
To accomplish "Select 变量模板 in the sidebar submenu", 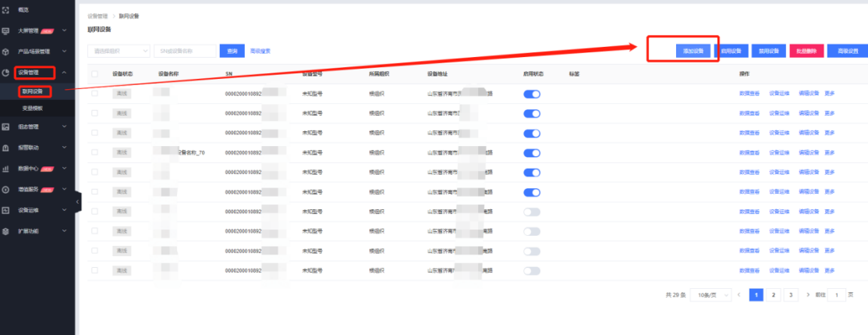I will (x=33, y=108).
